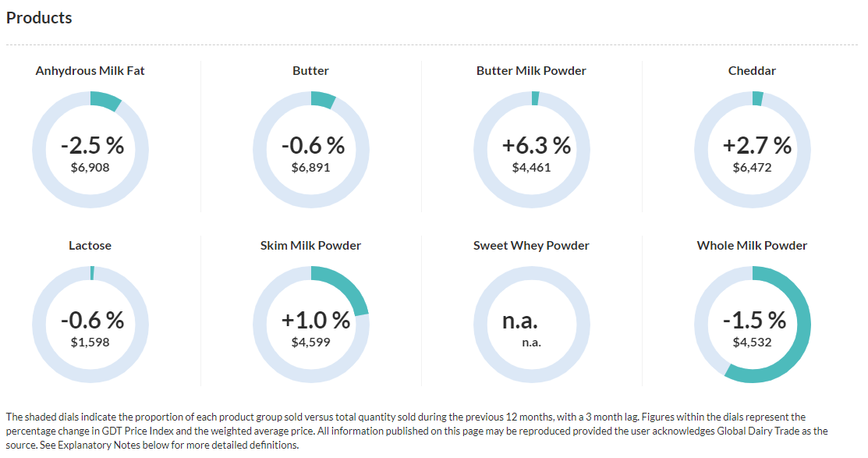The width and height of the screenshot is (868, 458).
Task: Click the $1,598 Lactose price
Action: 90,343
